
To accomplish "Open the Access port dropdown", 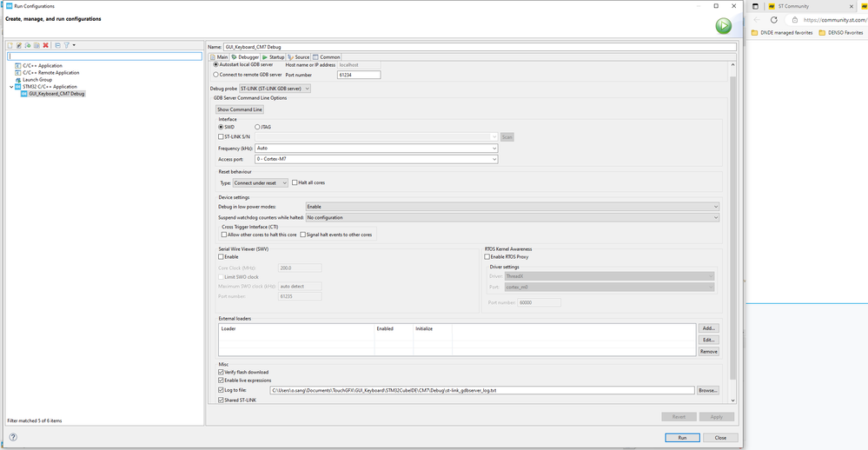I will (376, 159).
